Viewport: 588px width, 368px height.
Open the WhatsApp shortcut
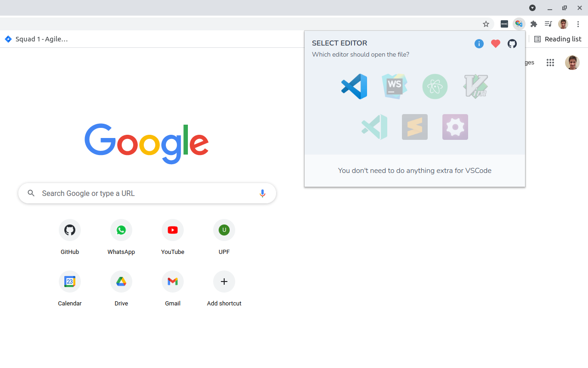(x=121, y=230)
